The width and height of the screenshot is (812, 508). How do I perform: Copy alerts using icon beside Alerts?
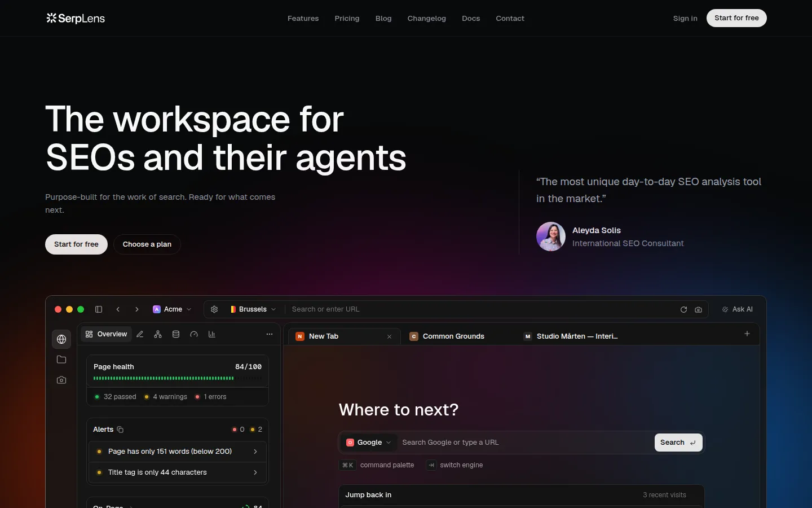coord(120,430)
